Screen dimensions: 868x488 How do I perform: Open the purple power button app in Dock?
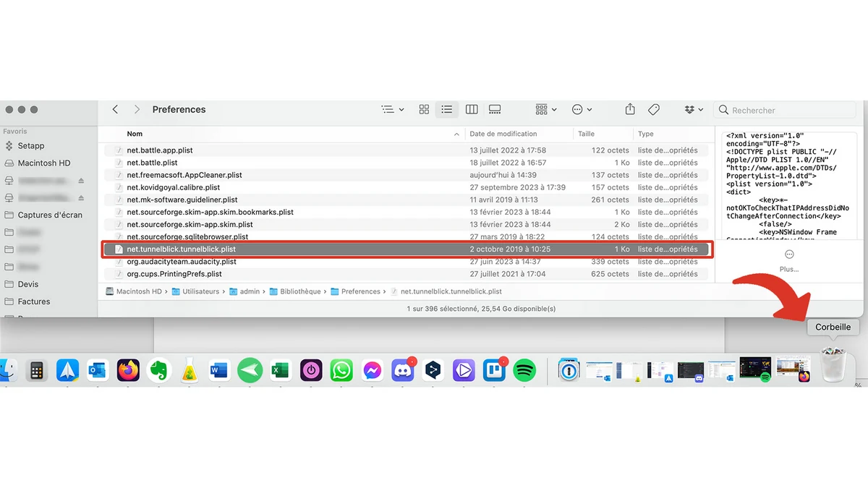tap(311, 371)
